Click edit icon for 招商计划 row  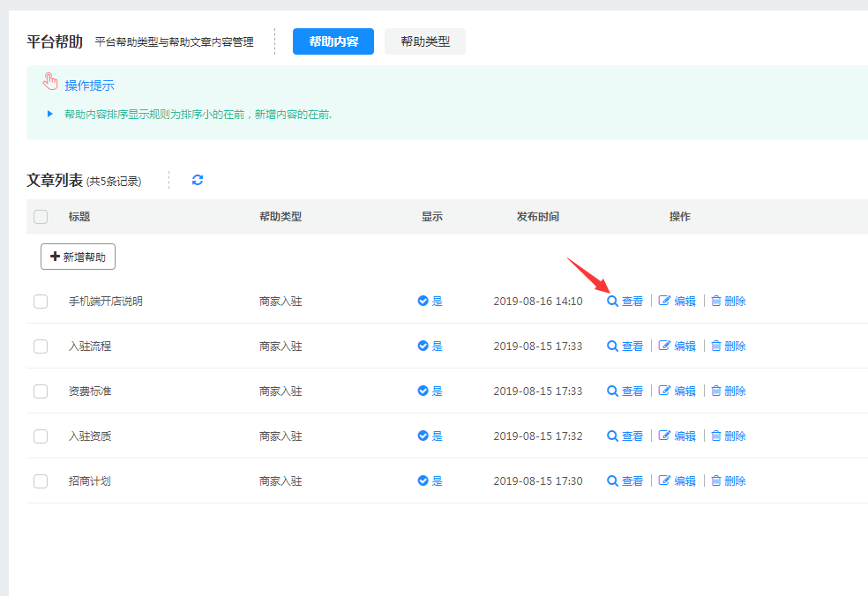pyautogui.click(x=665, y=481)
